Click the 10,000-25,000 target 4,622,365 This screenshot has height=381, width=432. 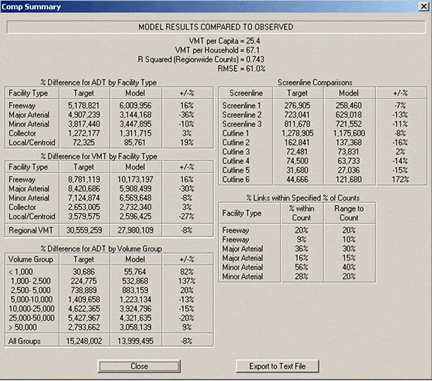(x=84, y=309)
